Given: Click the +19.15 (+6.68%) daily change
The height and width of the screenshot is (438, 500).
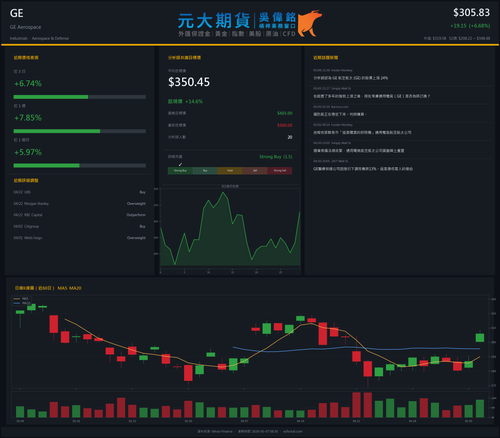Looking at the screenshot, I should pos(470,26).
